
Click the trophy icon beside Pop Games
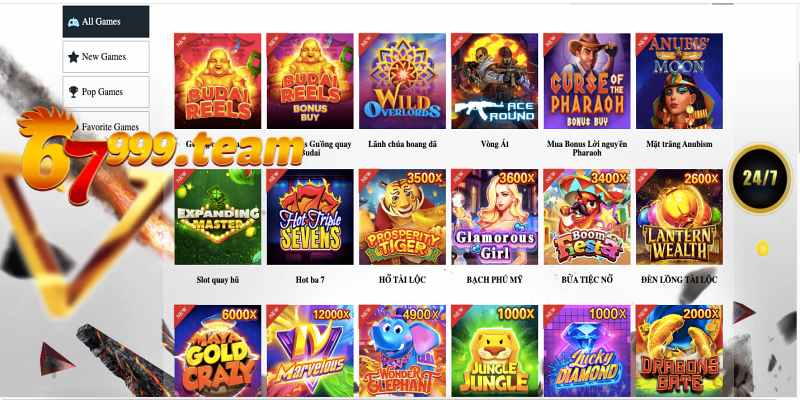coord(73,92)
